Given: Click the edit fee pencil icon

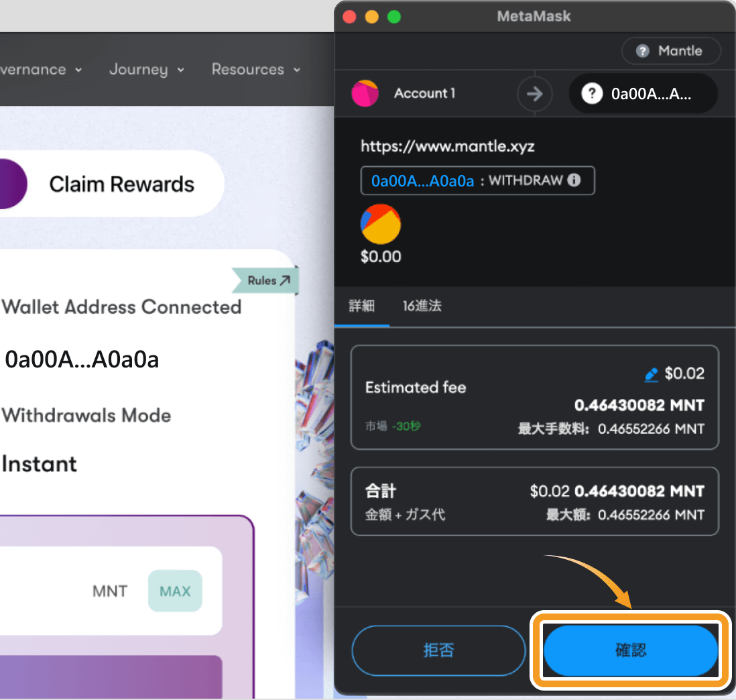Looking at the screenshot, I should (x=651, y=375).
